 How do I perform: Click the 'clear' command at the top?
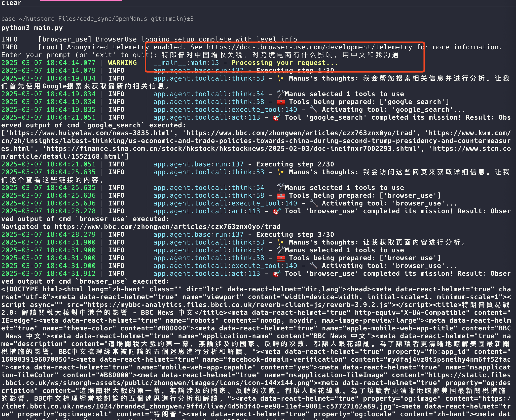click(11, 3)
